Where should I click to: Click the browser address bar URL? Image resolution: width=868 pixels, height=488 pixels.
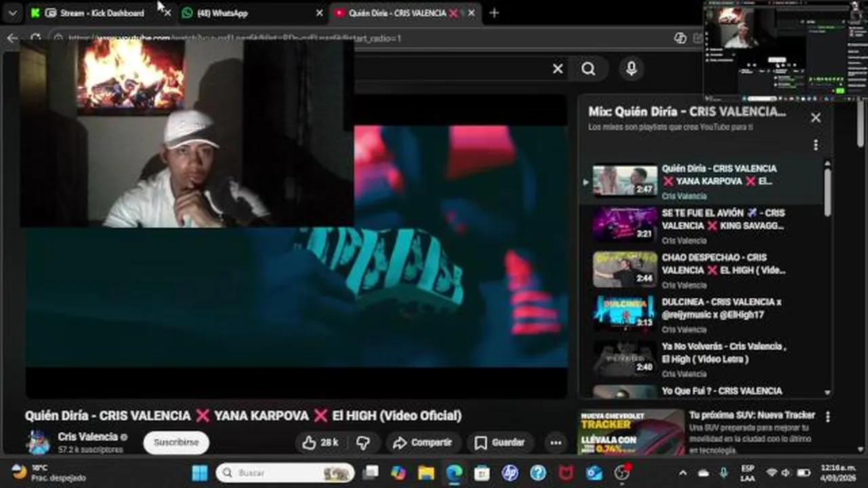(234, 38)
